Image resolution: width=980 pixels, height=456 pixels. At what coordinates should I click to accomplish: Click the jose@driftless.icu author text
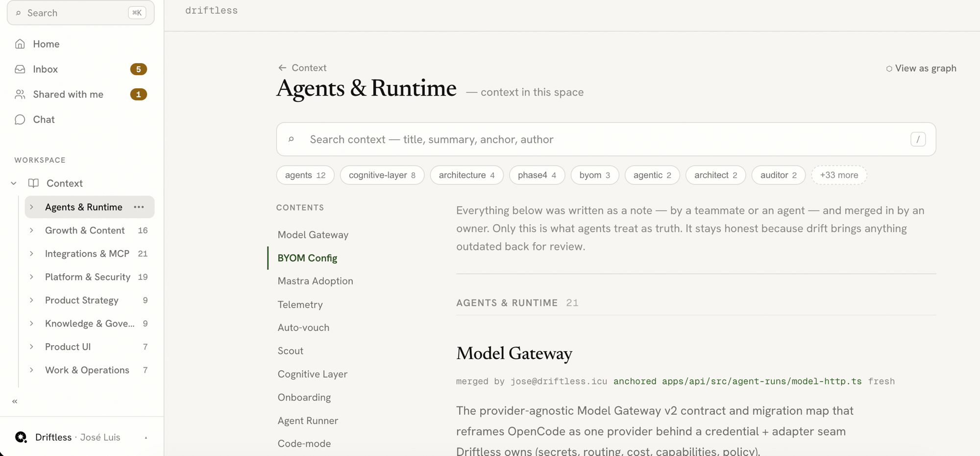(x=559, y=381)
